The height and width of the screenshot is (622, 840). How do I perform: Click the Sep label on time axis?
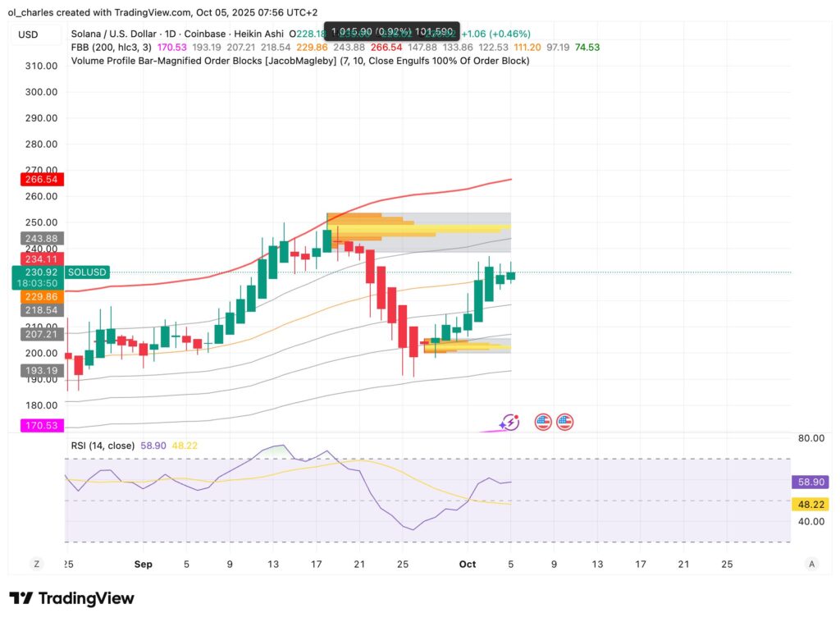pos(143,565)
